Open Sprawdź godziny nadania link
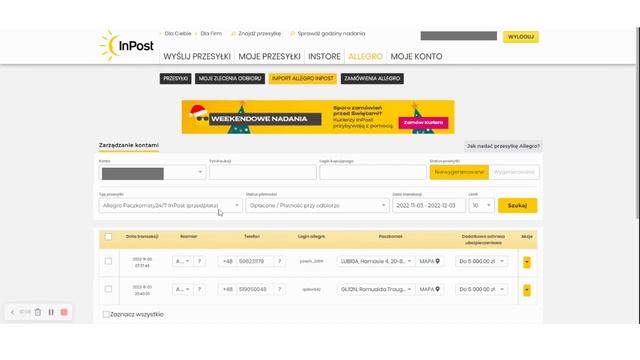 point(331,34)
